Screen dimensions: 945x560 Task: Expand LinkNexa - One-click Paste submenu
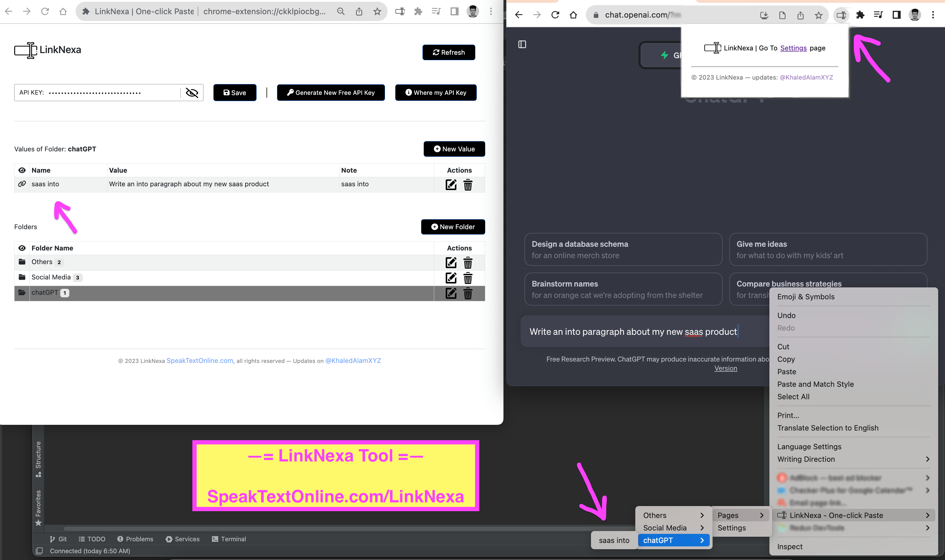click(x=853, y=515)
